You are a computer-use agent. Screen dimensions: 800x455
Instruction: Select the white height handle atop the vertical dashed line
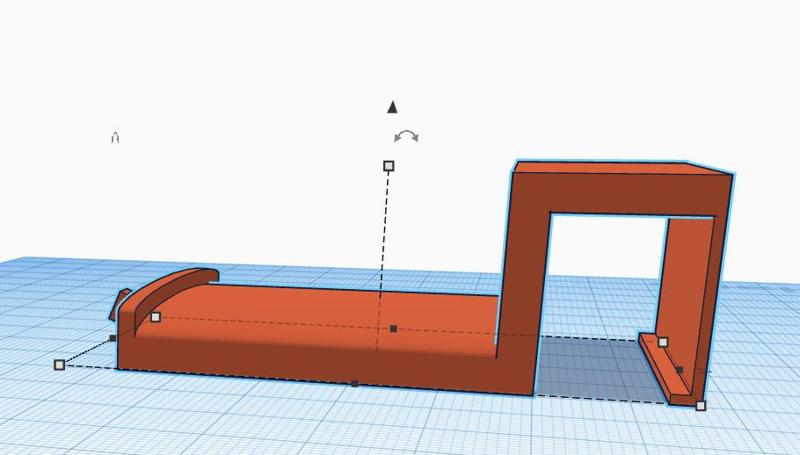click(x=389, y=166)
